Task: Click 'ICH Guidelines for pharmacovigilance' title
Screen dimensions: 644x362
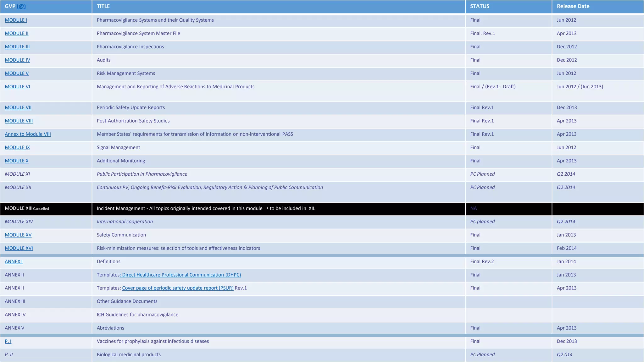Action: coord(137,315)
